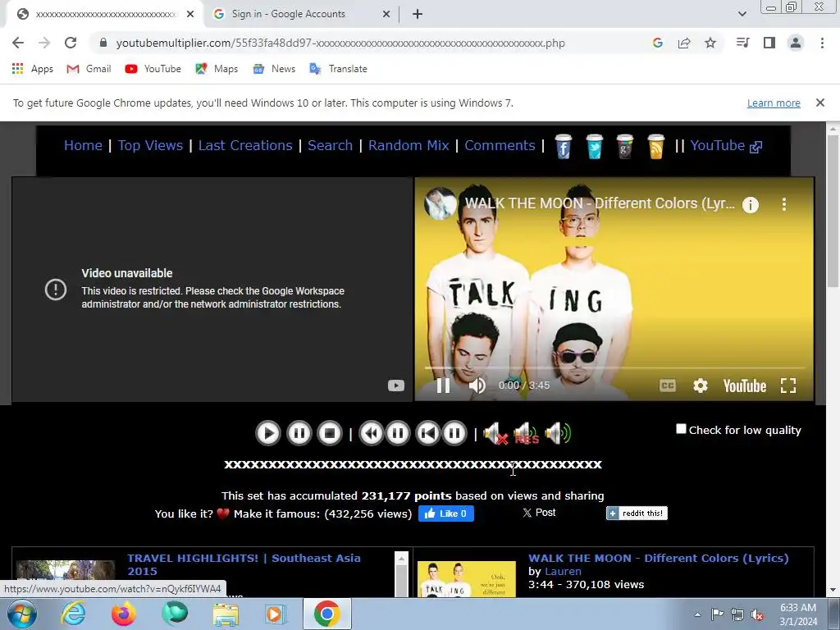The width and height of the screenshot is (840, 630).
Task: Mute the WALK THE MOON player volume
Action: [477, 386]
